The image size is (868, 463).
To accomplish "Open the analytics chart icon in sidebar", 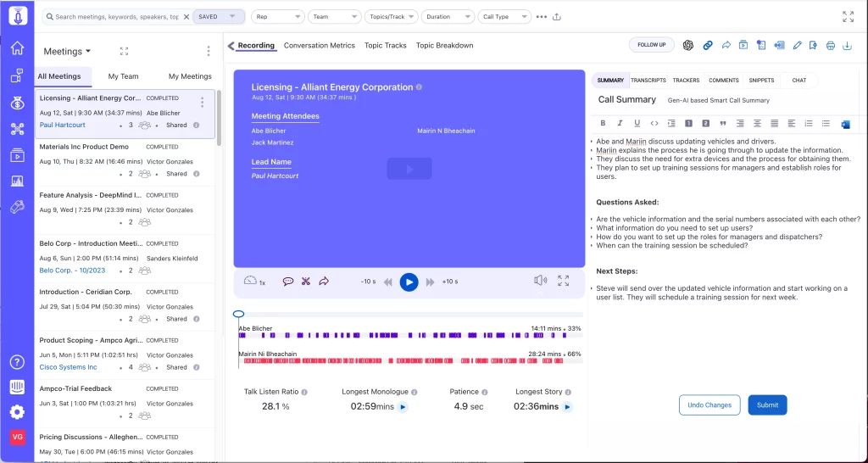I will (x=17, y=181).
